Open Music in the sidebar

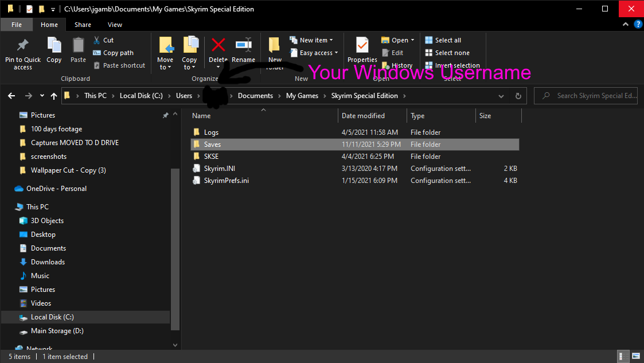40,275
